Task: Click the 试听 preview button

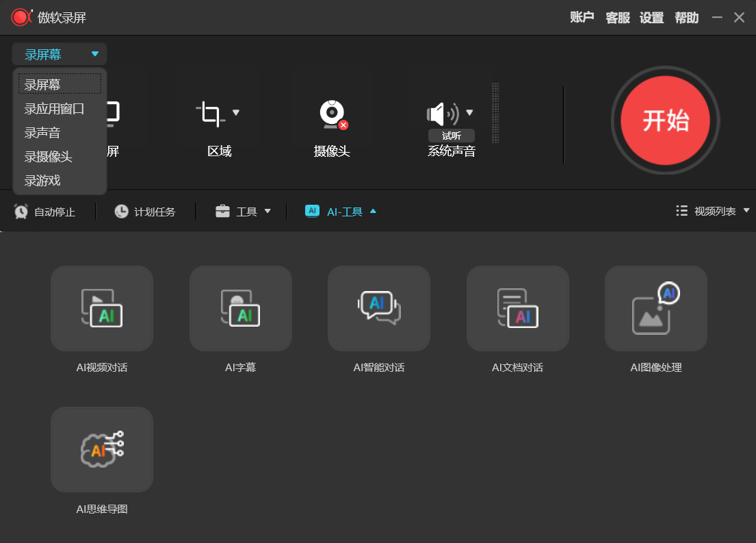Action: [452, 136]
